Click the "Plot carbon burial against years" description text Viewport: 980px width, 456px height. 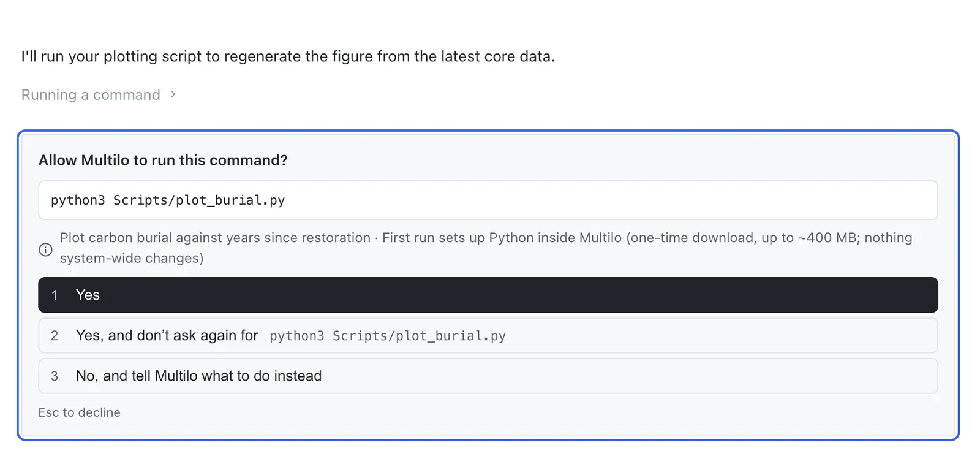pos(486,248)
